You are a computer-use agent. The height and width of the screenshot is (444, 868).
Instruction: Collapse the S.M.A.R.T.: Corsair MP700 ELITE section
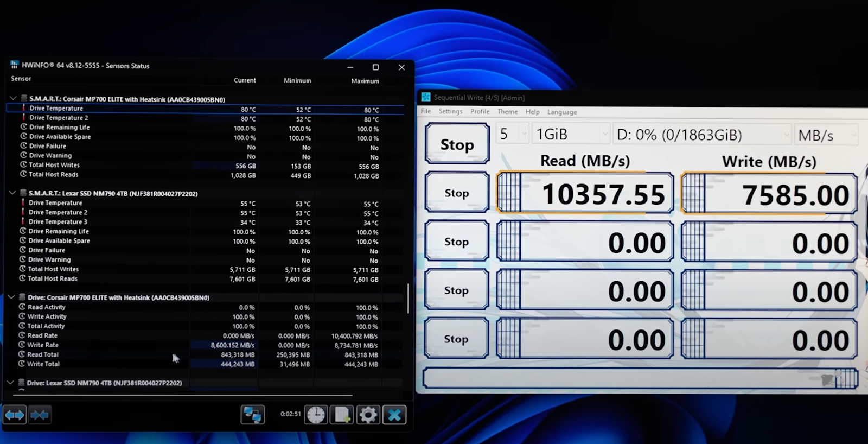13,99
